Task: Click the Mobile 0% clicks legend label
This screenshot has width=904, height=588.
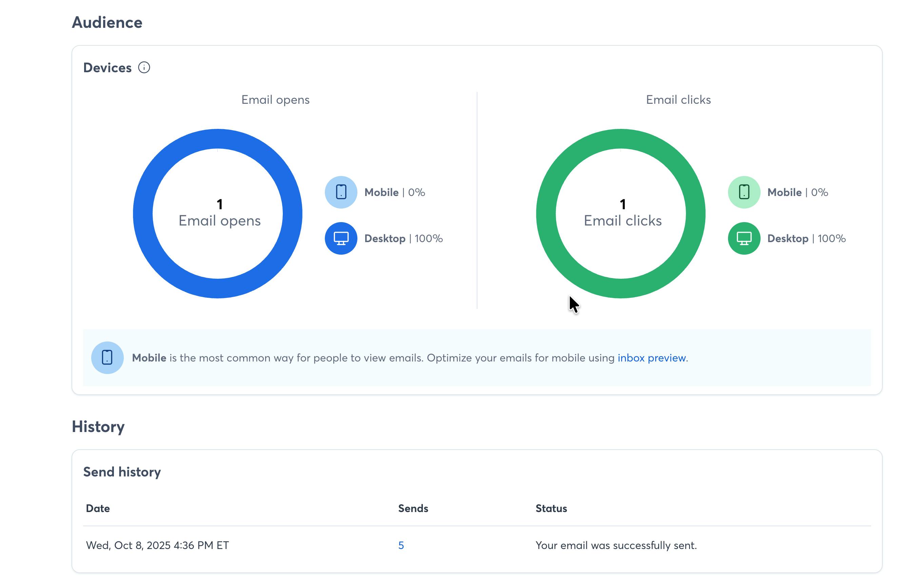Action: [797, 192]
